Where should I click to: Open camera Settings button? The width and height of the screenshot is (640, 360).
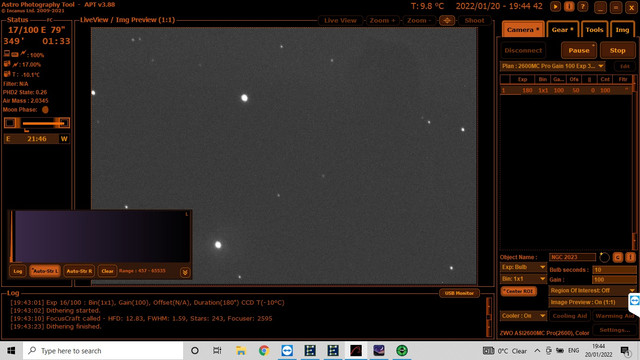[x=614, y=330]
